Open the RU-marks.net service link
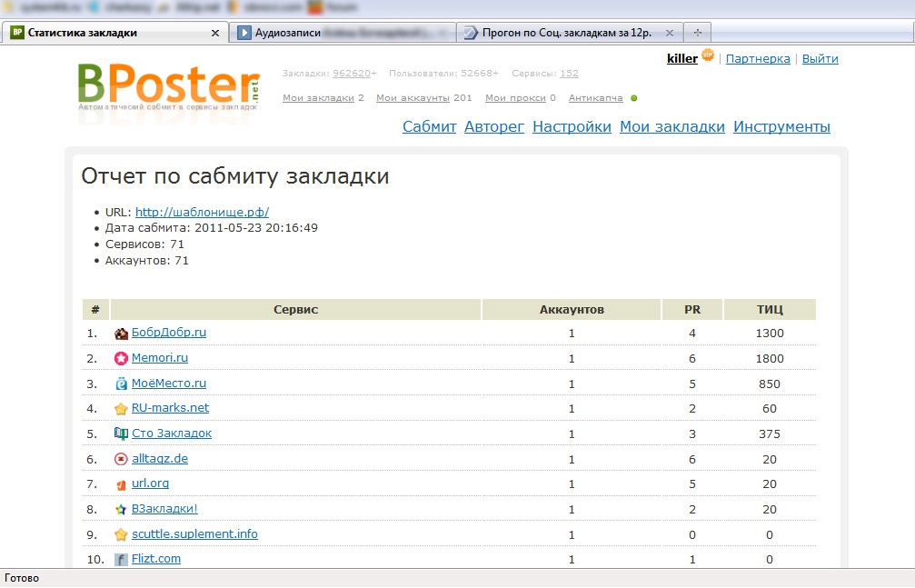The image size is (915, 588). tap(171, 407)
